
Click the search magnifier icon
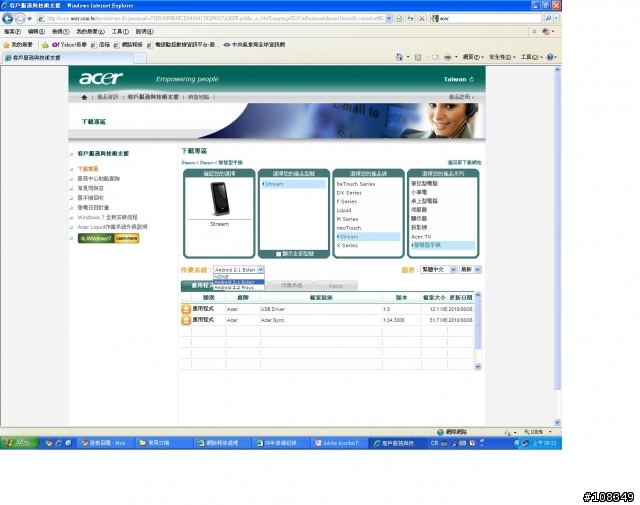pyautogui.click(x=548, y=18)
